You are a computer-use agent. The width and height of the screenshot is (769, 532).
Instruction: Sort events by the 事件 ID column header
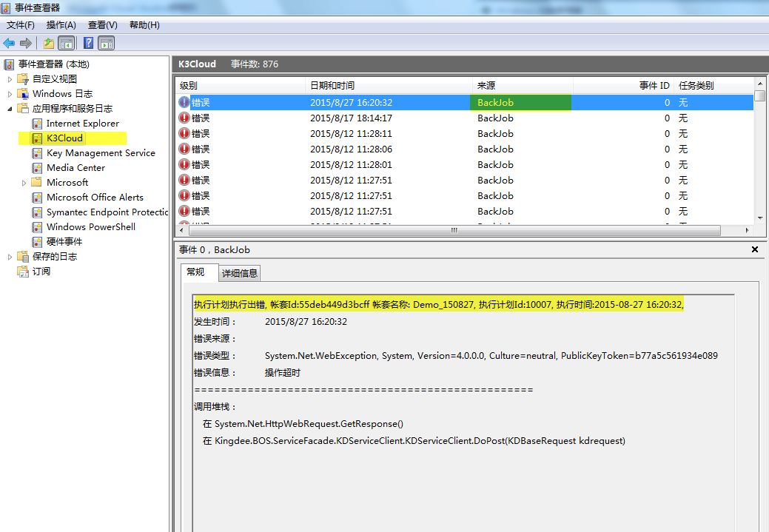click(x=623, y=86)
